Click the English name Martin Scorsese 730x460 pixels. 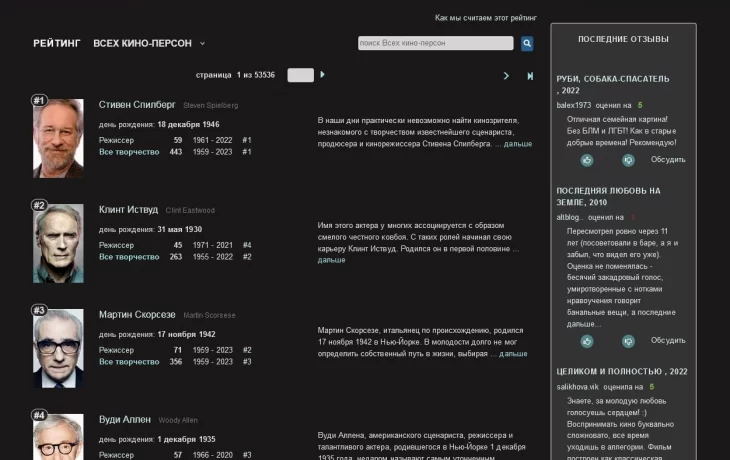[x=209, y=316]
